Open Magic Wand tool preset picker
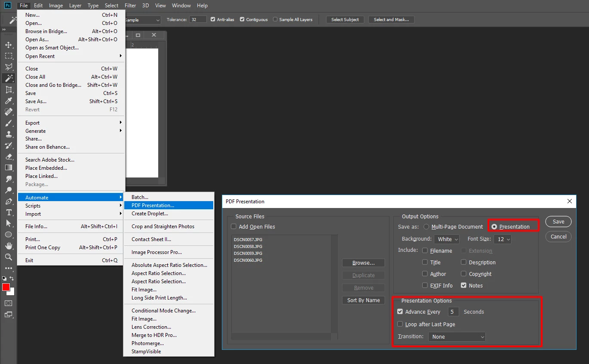Viewport: 589px width, 364px height. point(12,20)
